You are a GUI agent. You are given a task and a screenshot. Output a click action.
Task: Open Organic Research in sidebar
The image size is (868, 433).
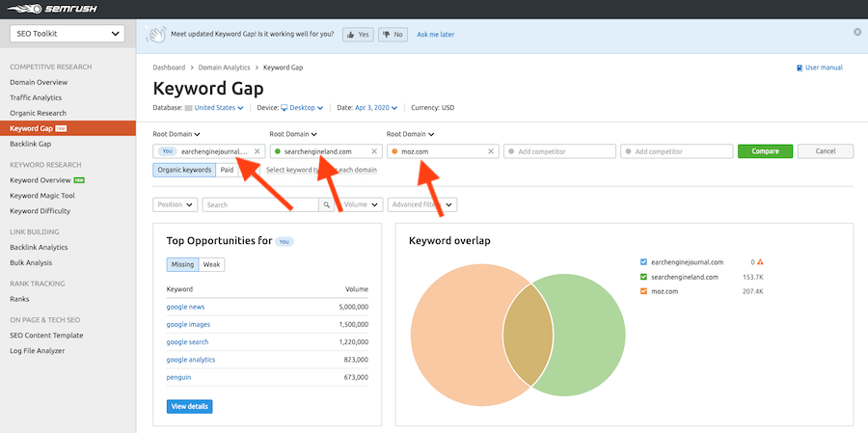click(38, 114)
